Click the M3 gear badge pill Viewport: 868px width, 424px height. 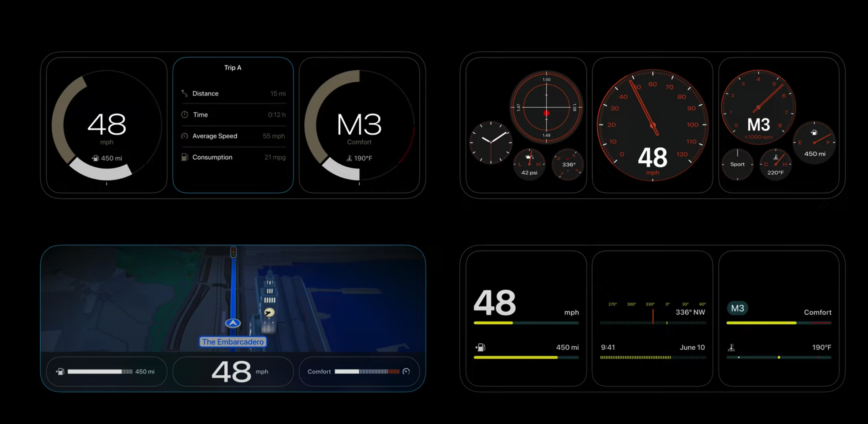[737, 308]
